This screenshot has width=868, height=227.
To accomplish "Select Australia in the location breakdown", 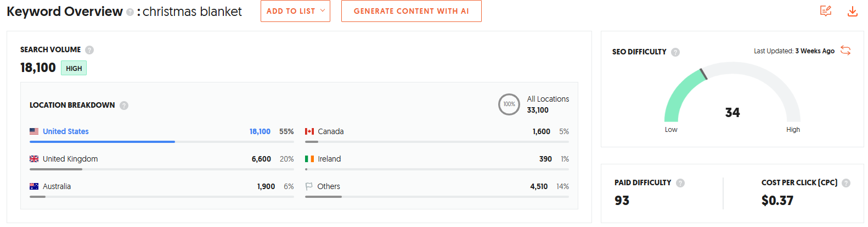I will click(57, 186).
